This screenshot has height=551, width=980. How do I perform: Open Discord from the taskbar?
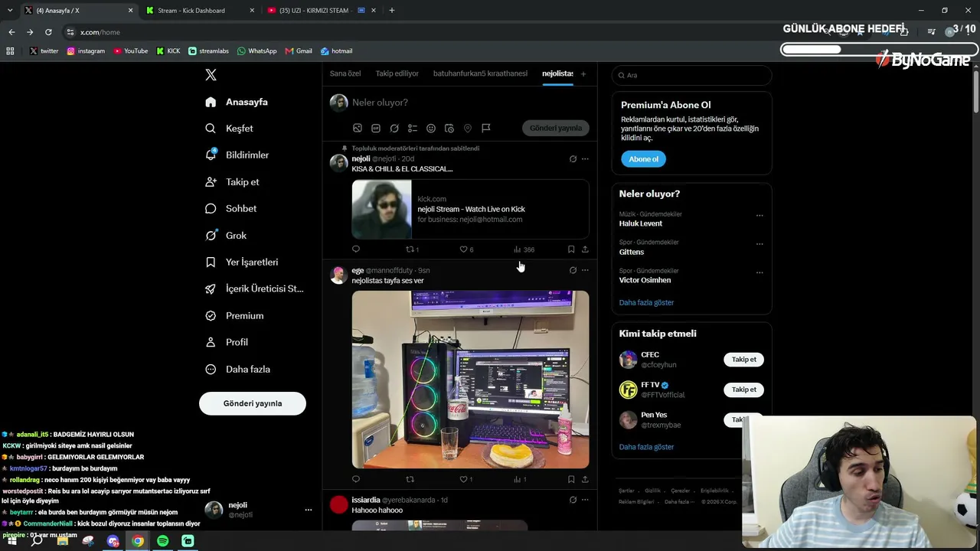point(113,541)
